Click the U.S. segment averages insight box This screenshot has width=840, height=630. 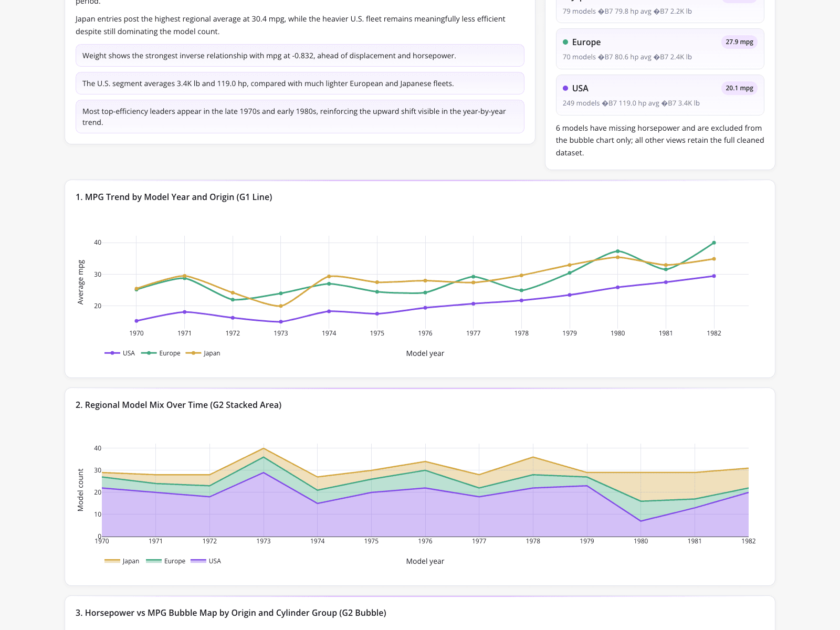click(300, 83)
